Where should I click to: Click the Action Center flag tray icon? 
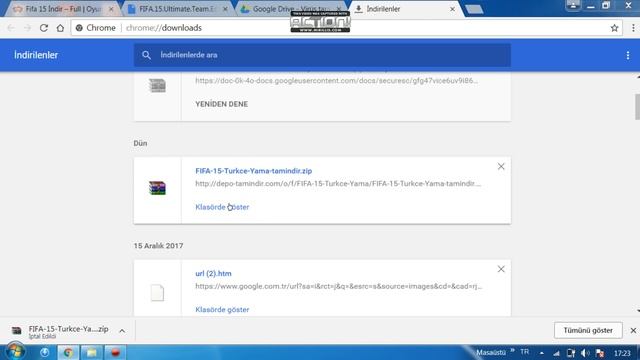point(600,353)
